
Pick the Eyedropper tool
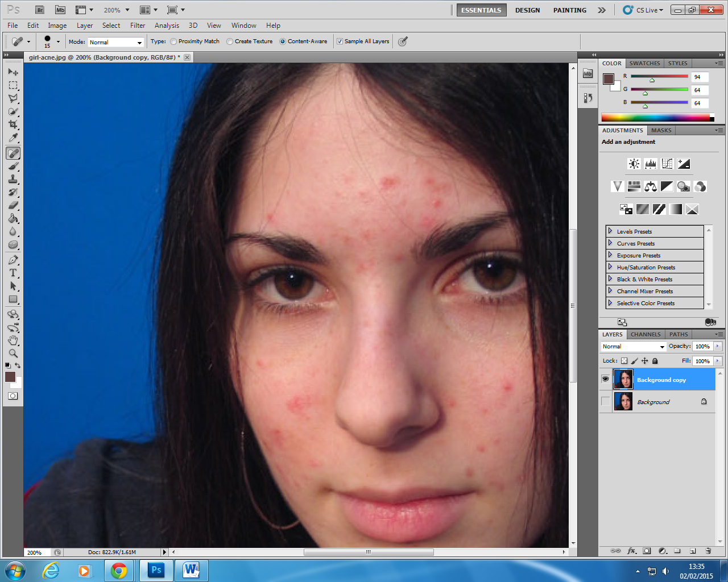13,138
